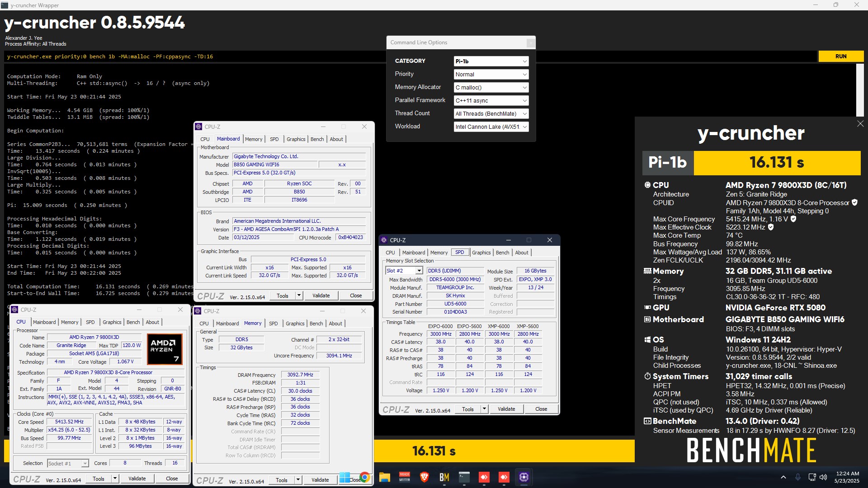Open the Socket #1 selection dropdown
This screenshot has width=868, height=488.
click(x=68, y=463)
